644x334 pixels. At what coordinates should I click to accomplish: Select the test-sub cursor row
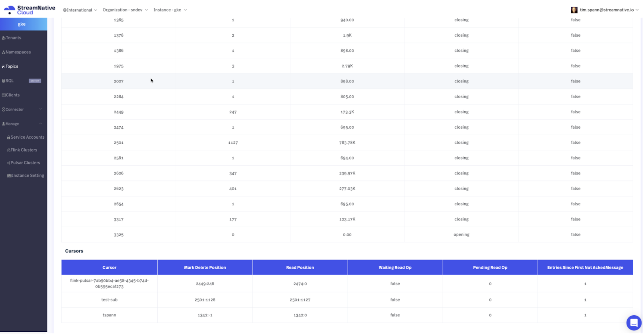point(110,300)
